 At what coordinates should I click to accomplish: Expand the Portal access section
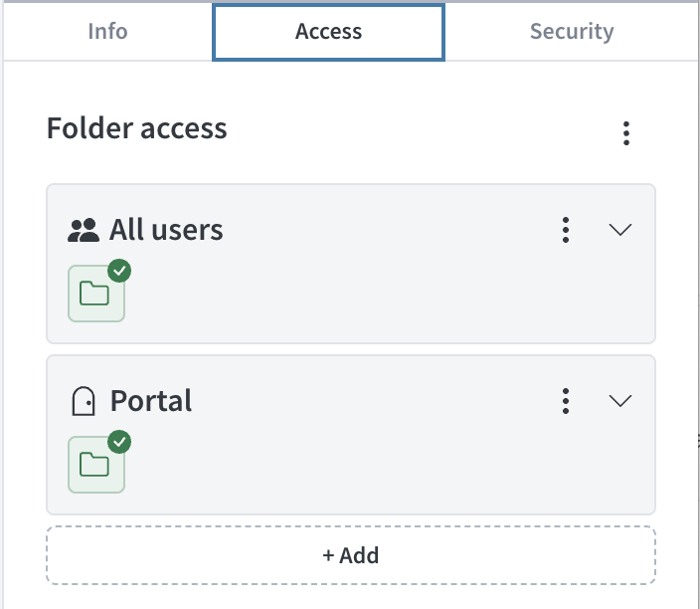click(x=620, y=401)
